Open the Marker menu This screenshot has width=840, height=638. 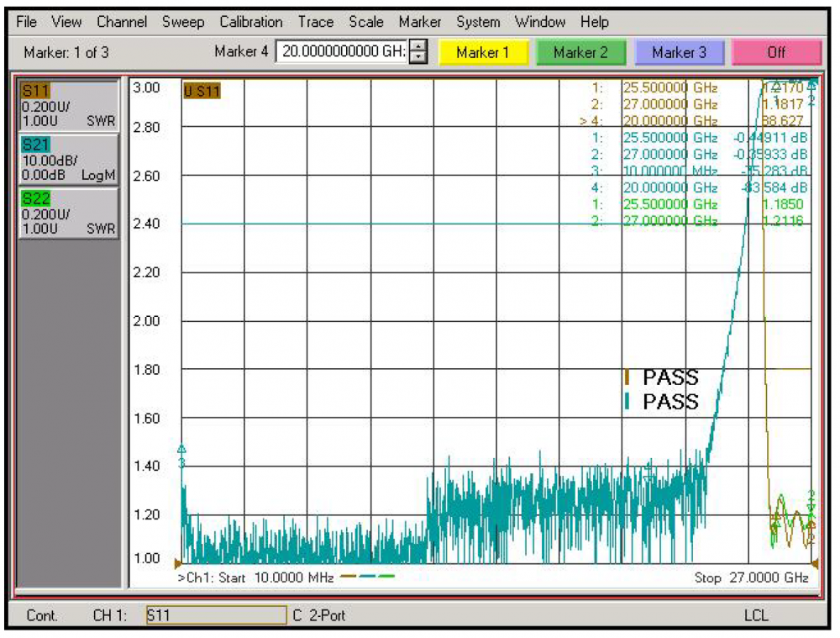(420, 22)
